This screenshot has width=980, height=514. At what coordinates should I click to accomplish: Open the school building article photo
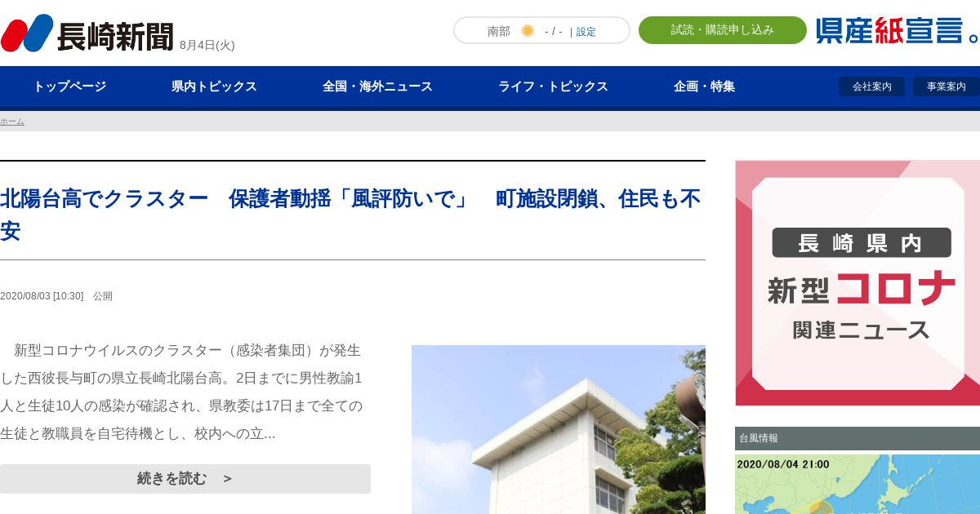(x=559, y=429)
